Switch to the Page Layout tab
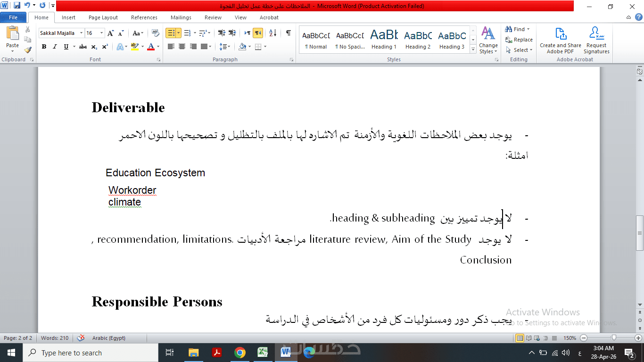Screen dimensions: 644x362 click(x=103, y=17)
